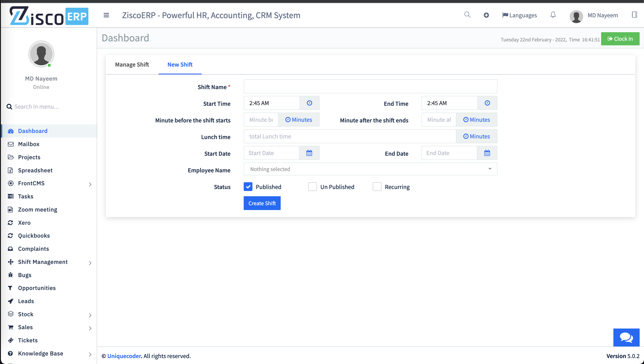Click the Mailbox envelope icon
The height and width of the screenshot is (364, 644).
point(10,144)
